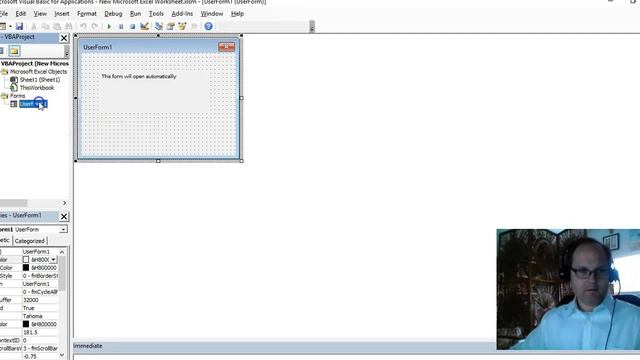Image resolution: width=640 pixels, height=360 pixels.
Task: Select the Microsoft Excel Objects folder
Action: [x=38, y=71]
